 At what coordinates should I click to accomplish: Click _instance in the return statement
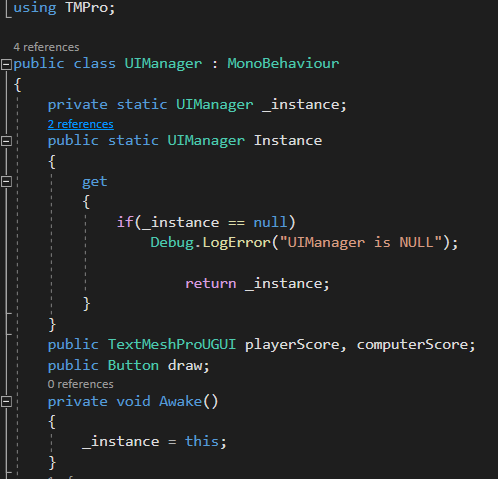coord(283,284)
